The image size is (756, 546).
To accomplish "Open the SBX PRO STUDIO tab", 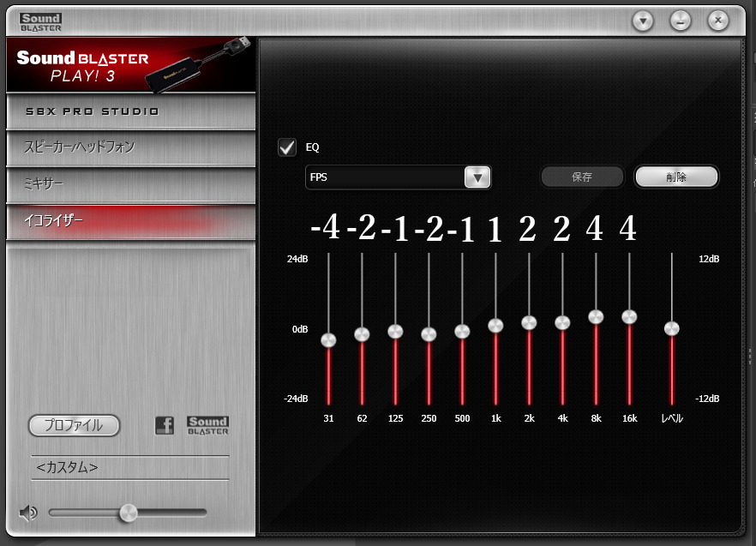I will 130,111.
